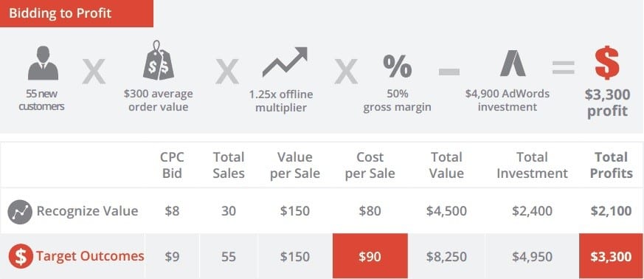
Task: Click the Total Profits column header
Action: [611, 165]
